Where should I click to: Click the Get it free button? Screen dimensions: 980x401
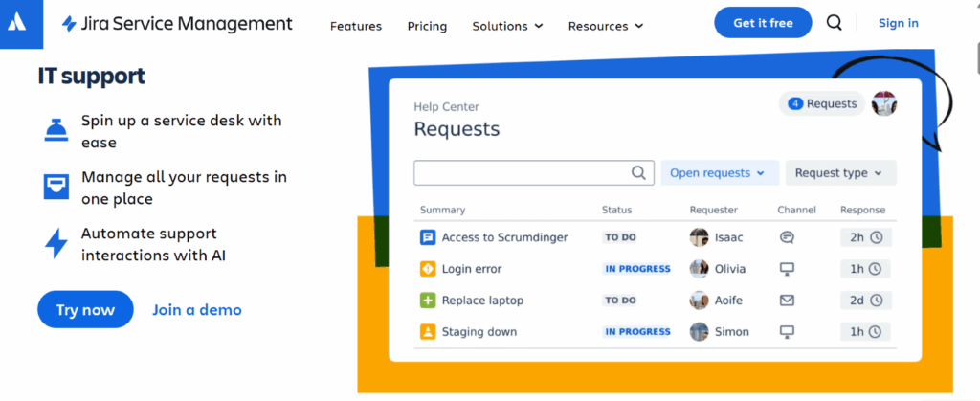pos(763,23)
